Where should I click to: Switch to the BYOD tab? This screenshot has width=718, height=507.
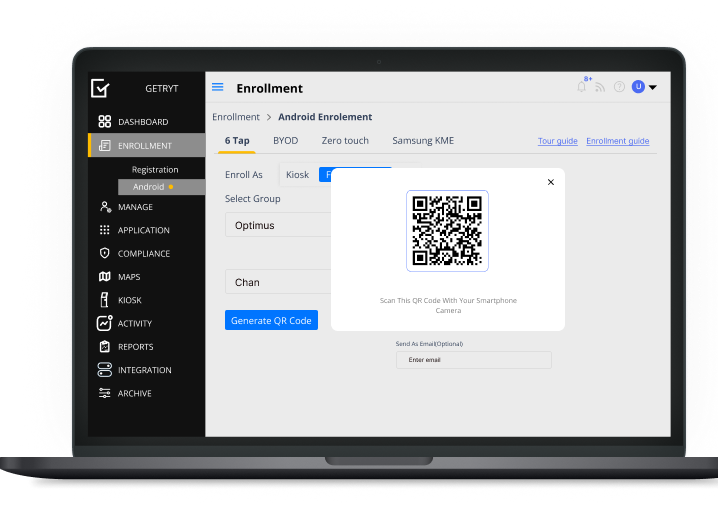(x=286, y=141)
